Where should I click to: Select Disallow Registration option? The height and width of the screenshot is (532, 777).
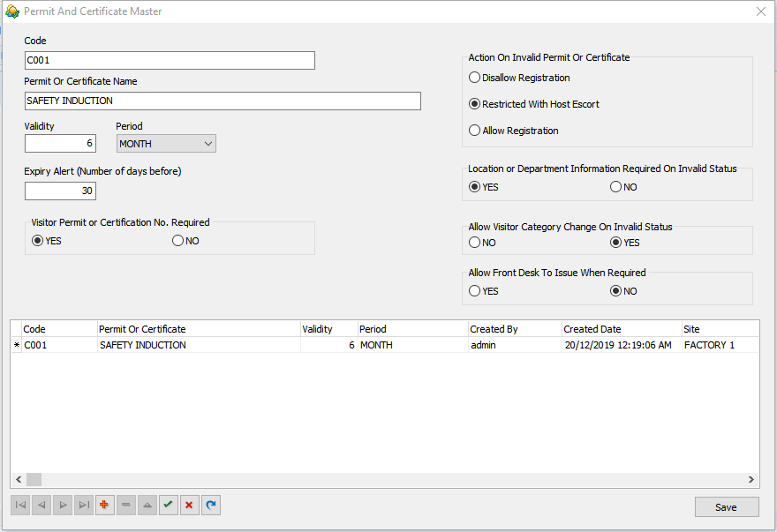pyautogui.click(x=475, y=78)
